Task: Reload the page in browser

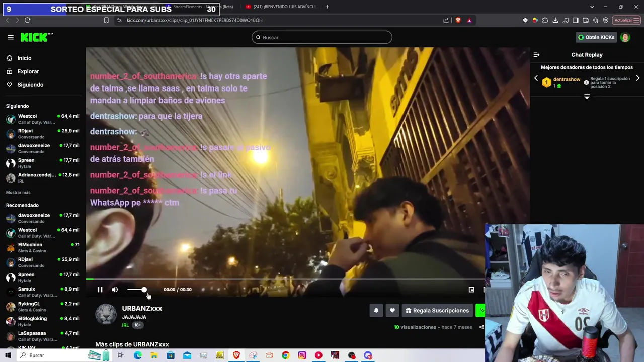Action: (27, 20)
